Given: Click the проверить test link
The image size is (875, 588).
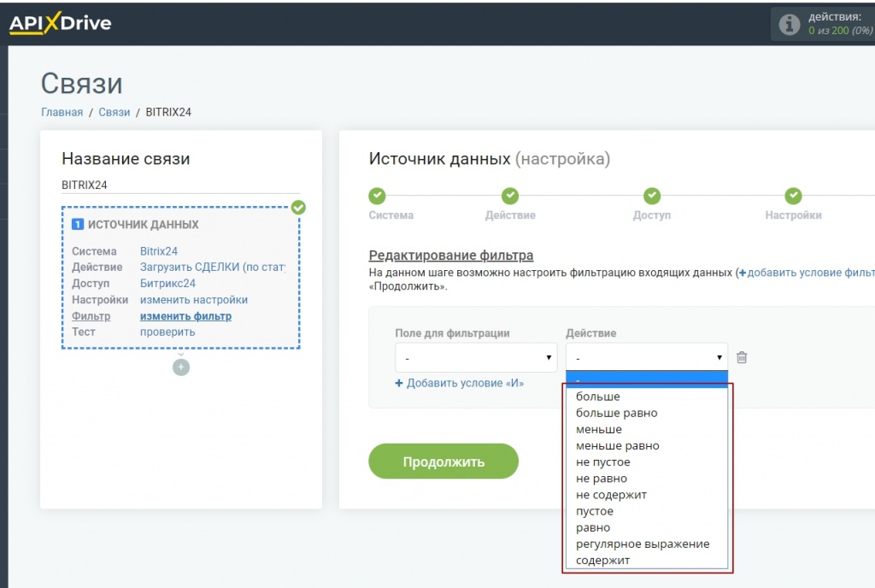Looking at the screenshot, I should [167, 332].
